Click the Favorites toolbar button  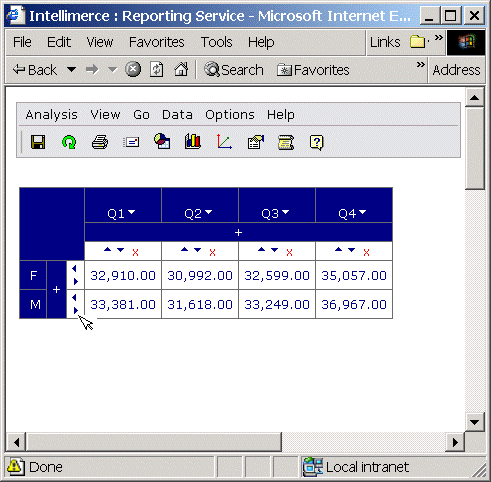click(x=313, y=70)
